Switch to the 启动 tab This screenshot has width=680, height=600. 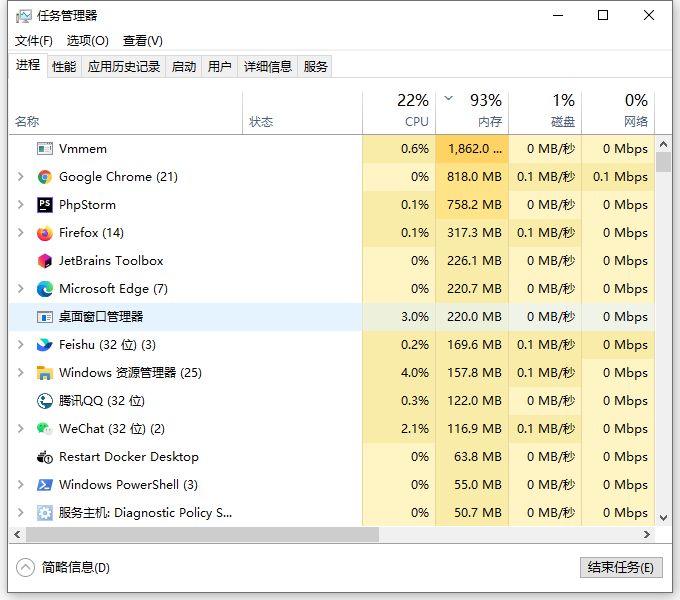(x=183, y=67)
